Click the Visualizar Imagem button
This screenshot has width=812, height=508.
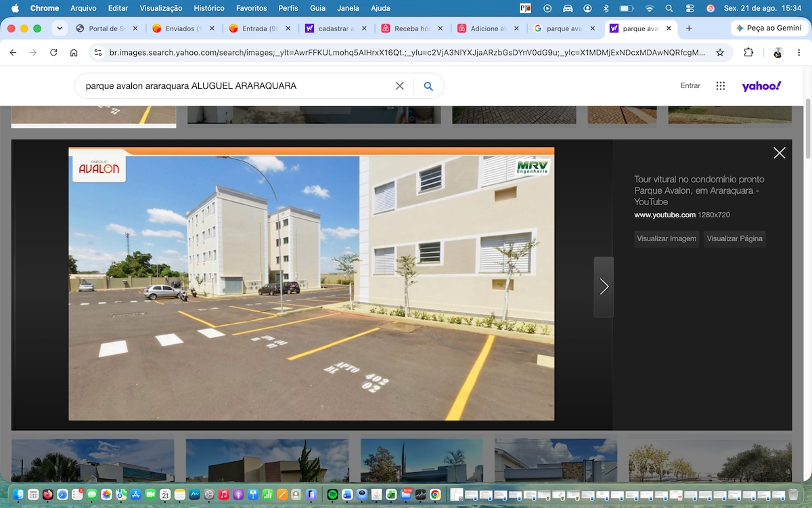tap(667, 238)
